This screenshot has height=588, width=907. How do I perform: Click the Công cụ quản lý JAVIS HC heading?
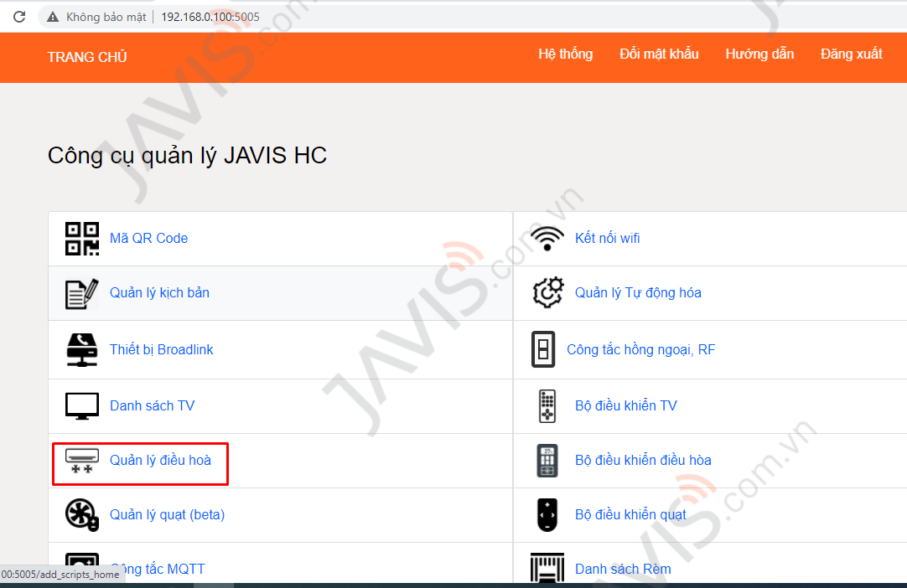click(188, 156)
